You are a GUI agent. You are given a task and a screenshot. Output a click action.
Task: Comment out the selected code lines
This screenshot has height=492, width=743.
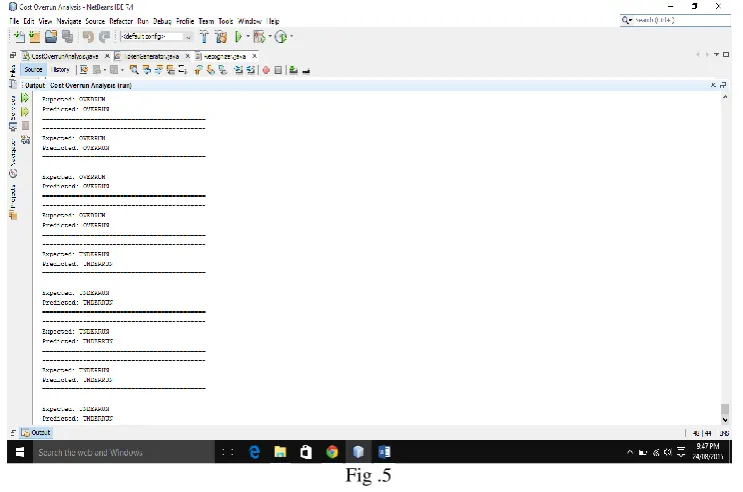click(293, 70)
